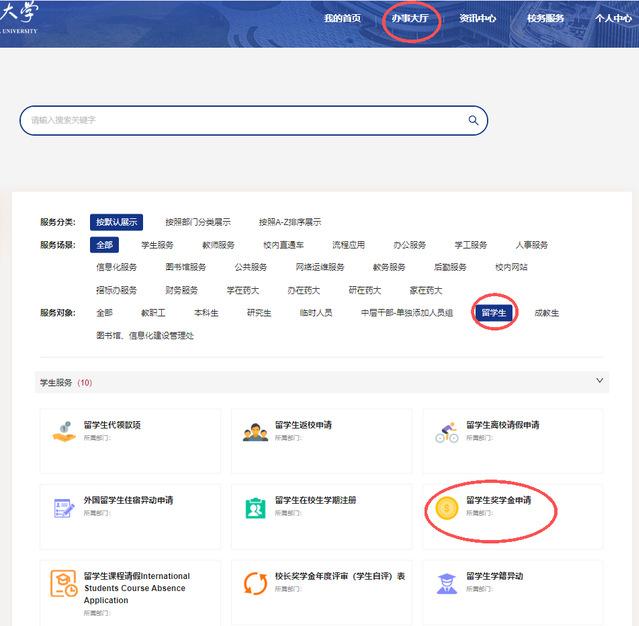Click the 留学生在校生学期注册 green icon
Image resolution: width=639 pixels, height=626 pixels.
pyautogui.click(x=255, y=507)
